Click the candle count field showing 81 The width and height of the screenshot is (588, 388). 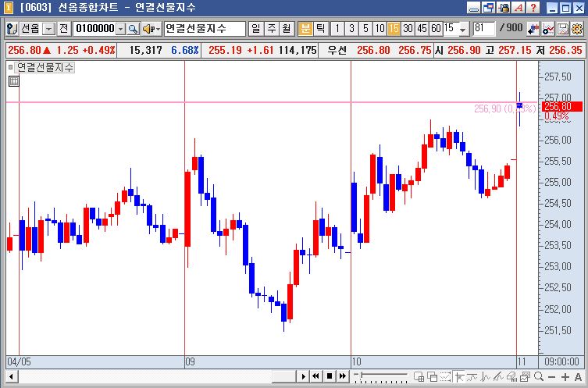point(483,29)
